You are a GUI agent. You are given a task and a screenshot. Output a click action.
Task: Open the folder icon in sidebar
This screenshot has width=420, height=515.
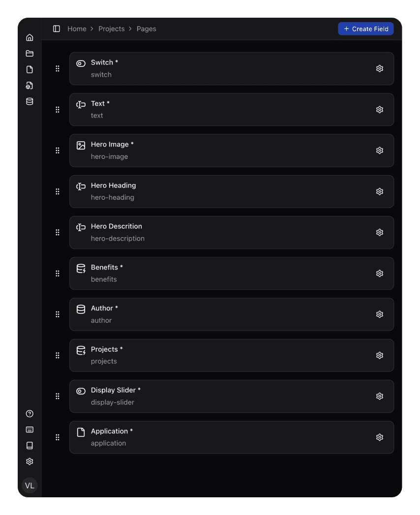pos(30,54)
